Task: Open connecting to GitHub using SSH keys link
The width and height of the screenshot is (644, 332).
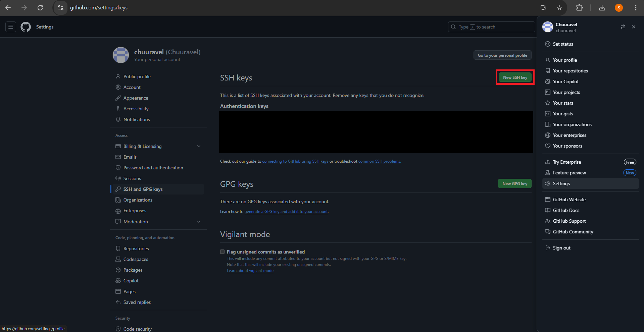Action: click(295, 161)
